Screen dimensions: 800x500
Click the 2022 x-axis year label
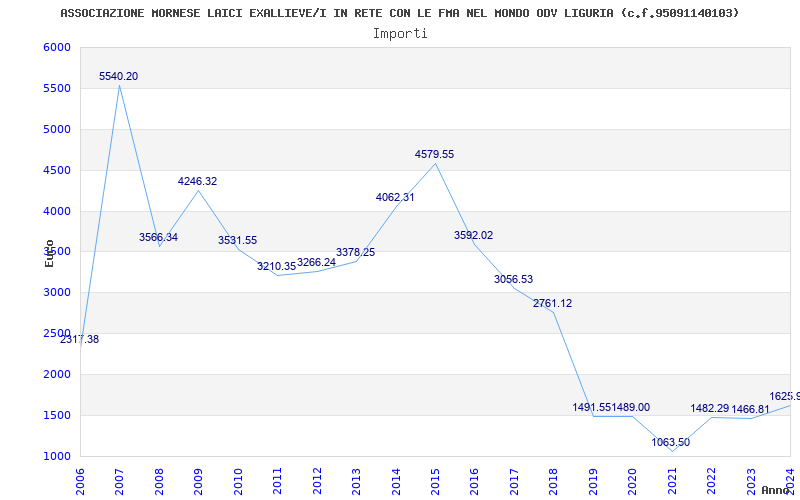pos(711,480)
